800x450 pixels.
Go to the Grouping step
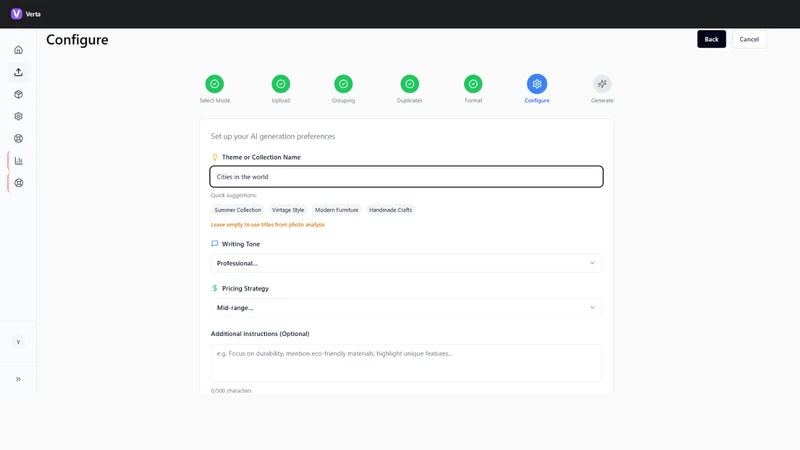point(343,84)
